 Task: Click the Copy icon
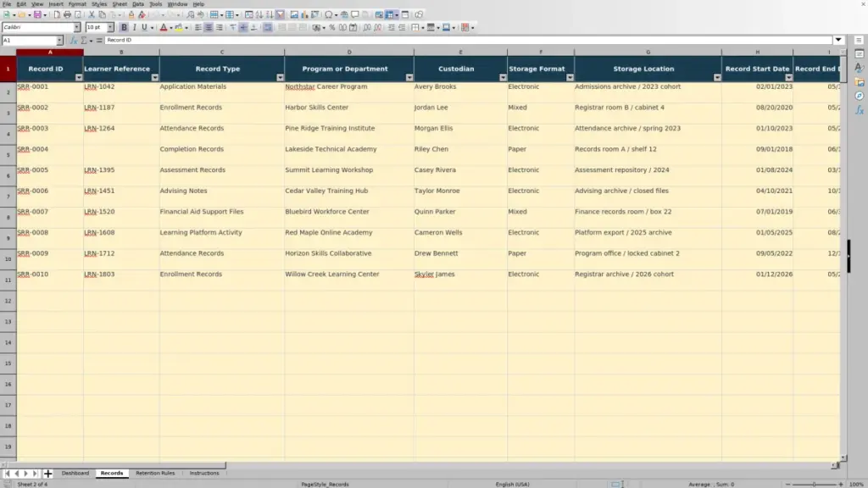click(102, 14)
